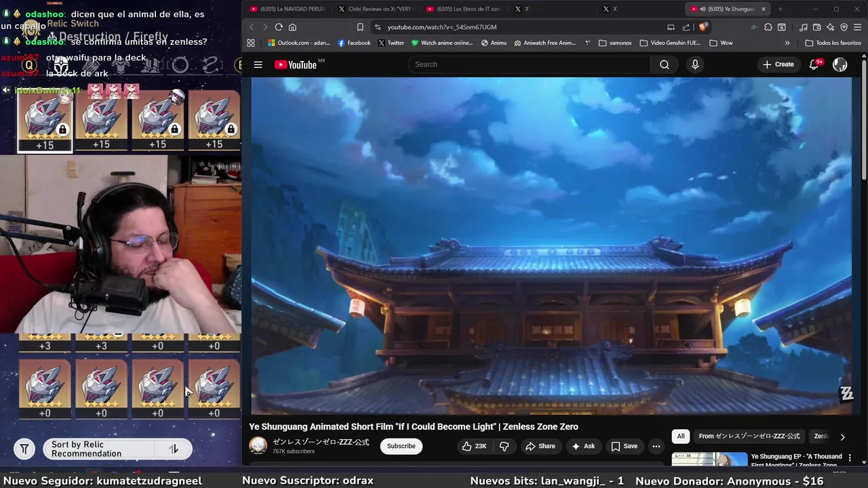
Task: Open the Outlook.com bookmark
Action: 298,43
